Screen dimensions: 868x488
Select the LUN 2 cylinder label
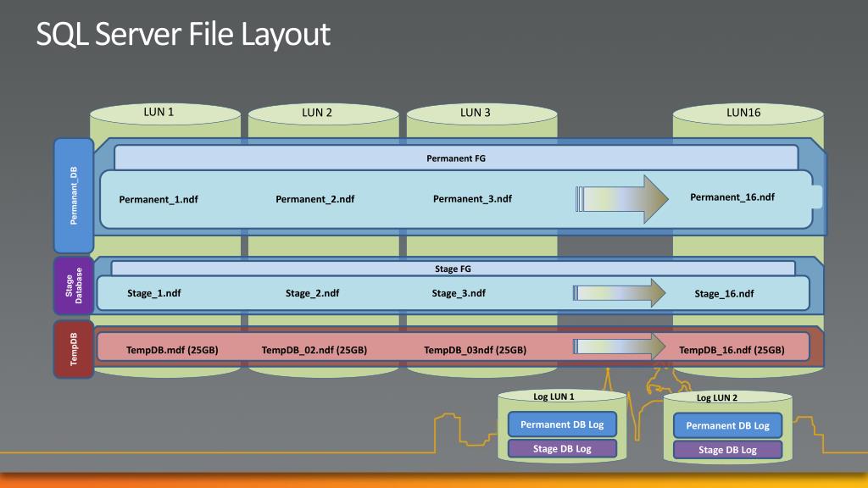coord(317,113)
